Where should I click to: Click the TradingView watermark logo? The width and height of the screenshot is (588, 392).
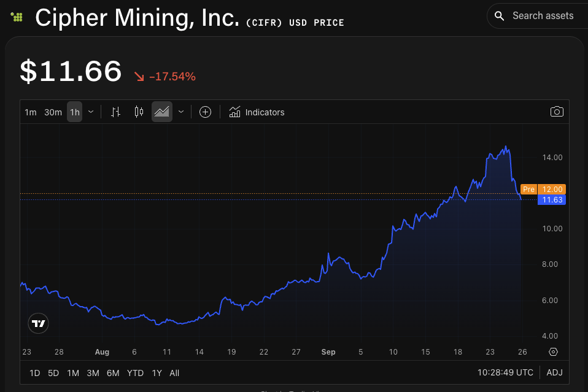coord(38,323)
